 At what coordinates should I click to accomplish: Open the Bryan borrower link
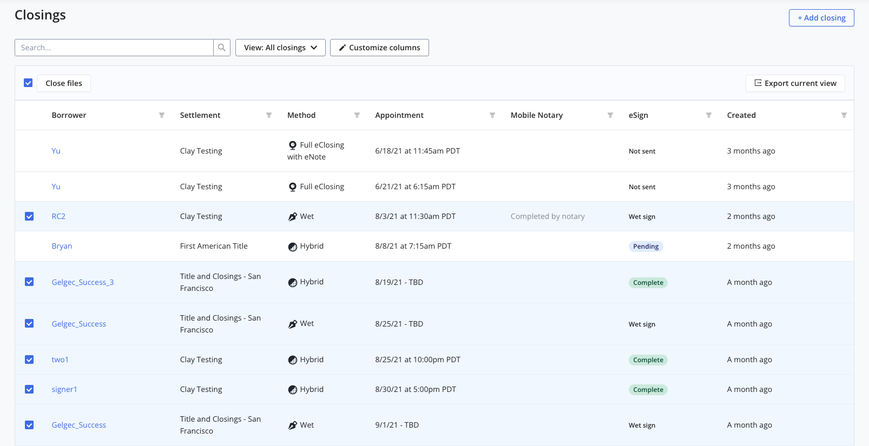click(62, 247)
